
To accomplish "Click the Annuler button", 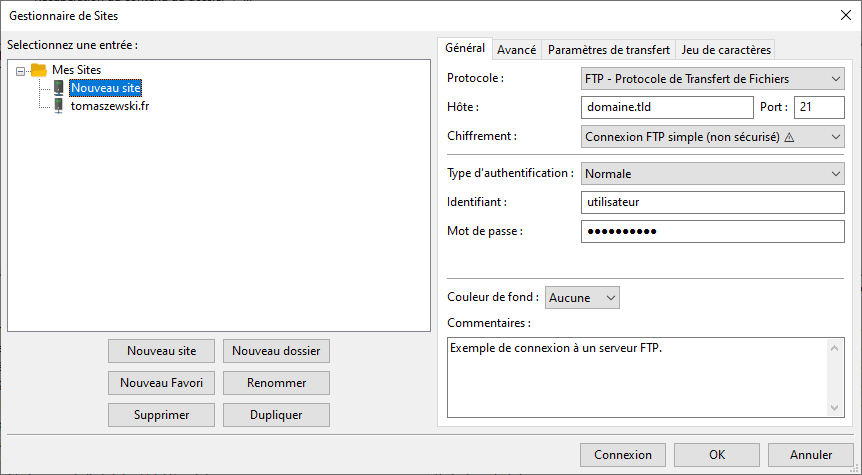I will tap(811, 455).
